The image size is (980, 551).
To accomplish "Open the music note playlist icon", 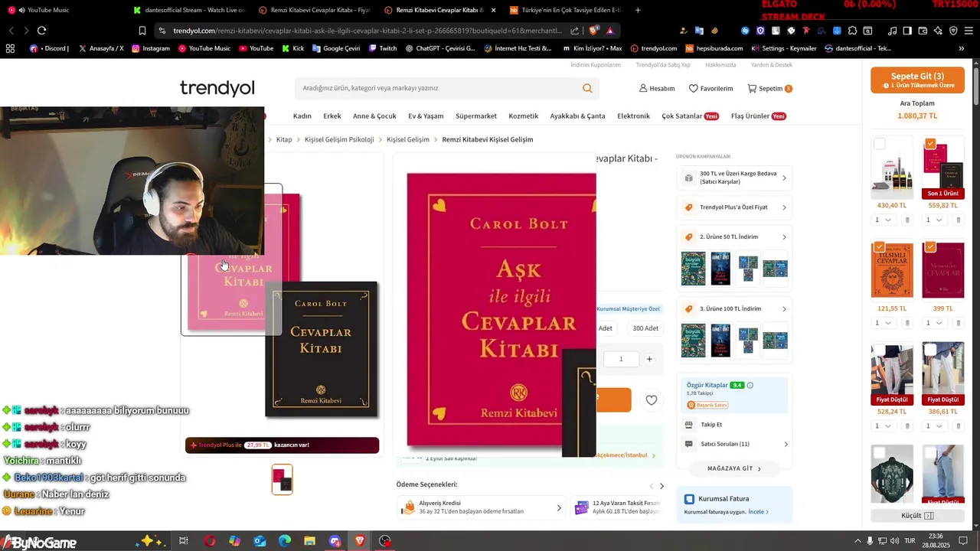I will (x=892, y=31).
